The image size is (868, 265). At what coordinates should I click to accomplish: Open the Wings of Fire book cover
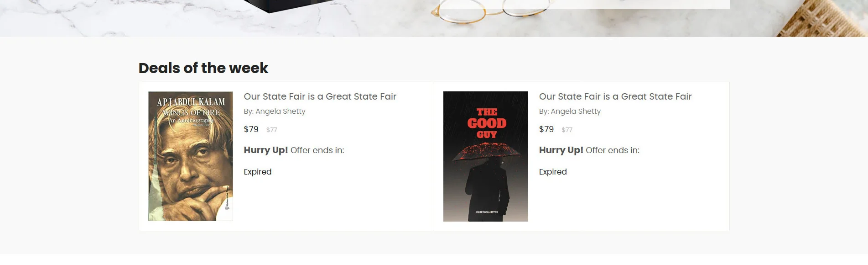(x=191, y=156)
